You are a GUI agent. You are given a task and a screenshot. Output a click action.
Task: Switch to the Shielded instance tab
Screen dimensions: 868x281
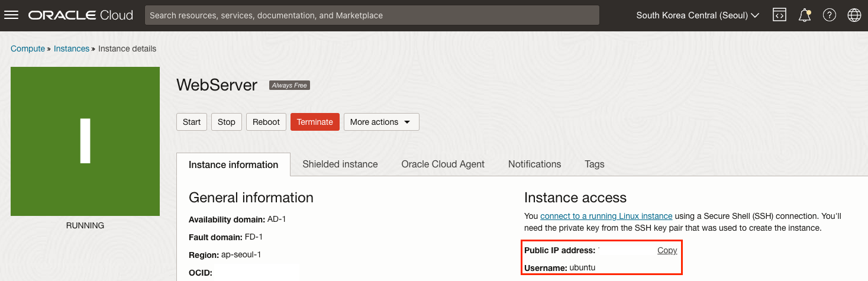(x=340, y=164)
